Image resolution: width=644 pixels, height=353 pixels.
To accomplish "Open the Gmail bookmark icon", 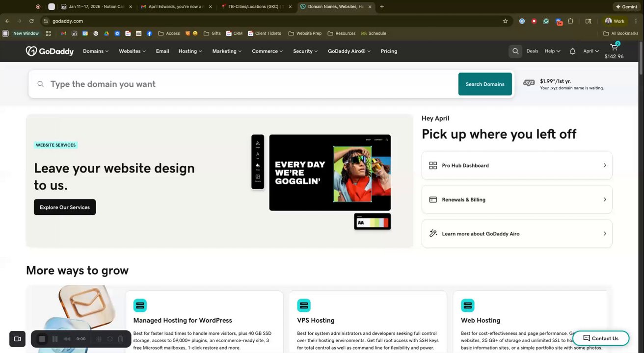I will (x=64, y=33).
